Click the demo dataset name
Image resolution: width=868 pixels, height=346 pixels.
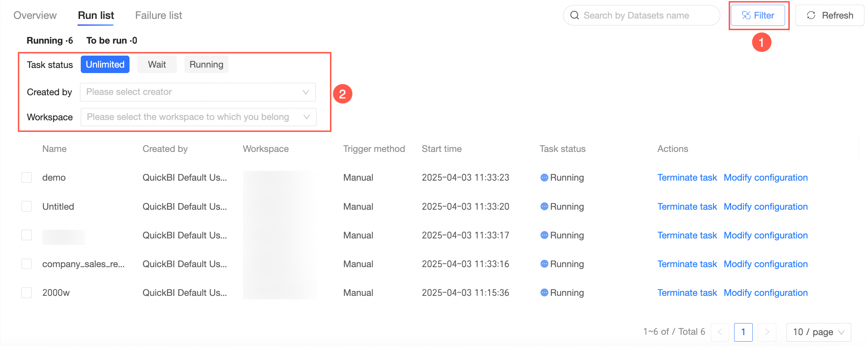tap(54, 178)
